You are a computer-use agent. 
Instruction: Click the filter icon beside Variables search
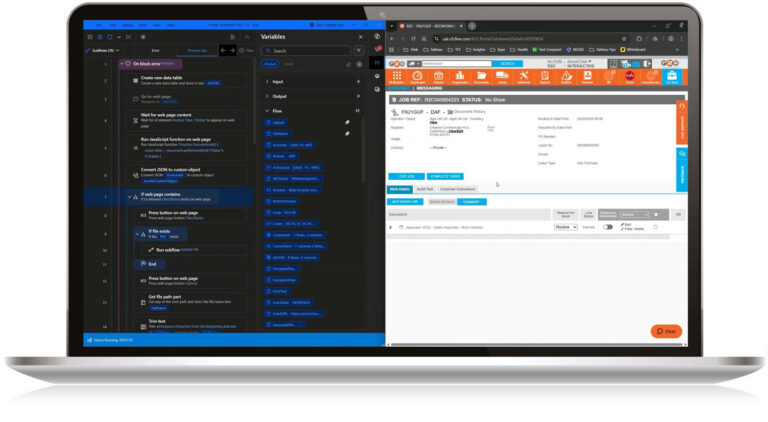(359, 51)
